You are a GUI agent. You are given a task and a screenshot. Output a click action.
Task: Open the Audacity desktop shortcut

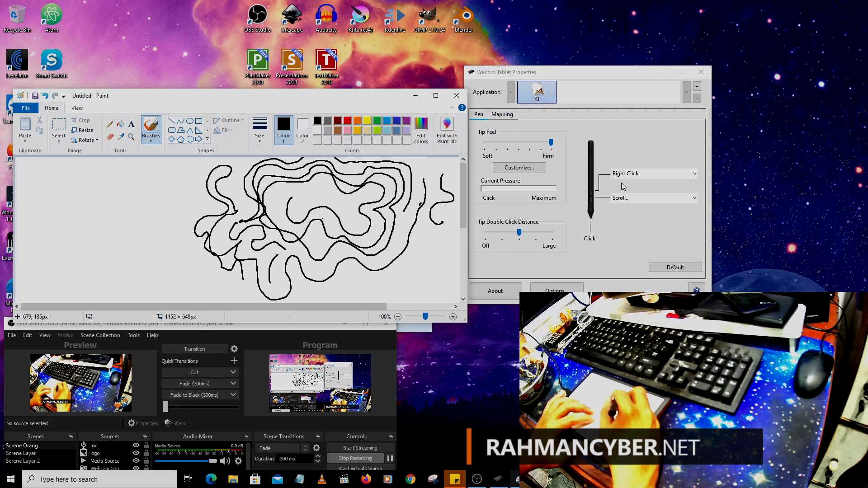[x=326, y=19]
